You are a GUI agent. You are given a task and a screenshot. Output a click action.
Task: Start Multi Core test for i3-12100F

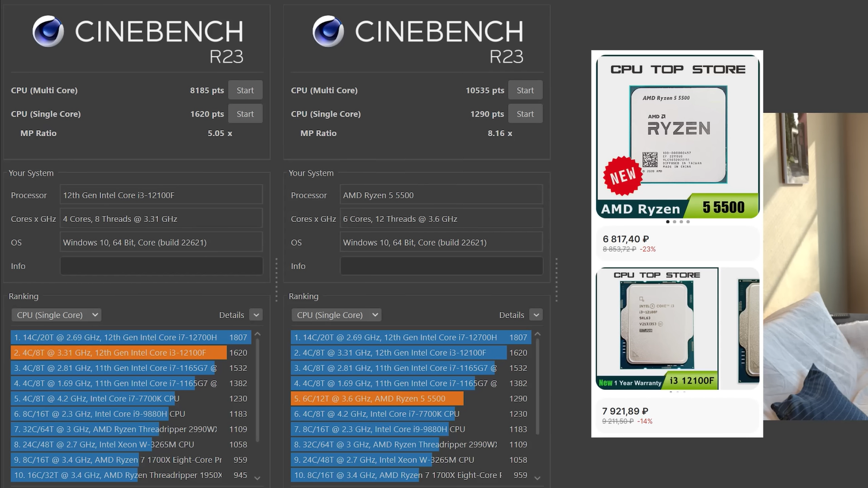point(245,91)
